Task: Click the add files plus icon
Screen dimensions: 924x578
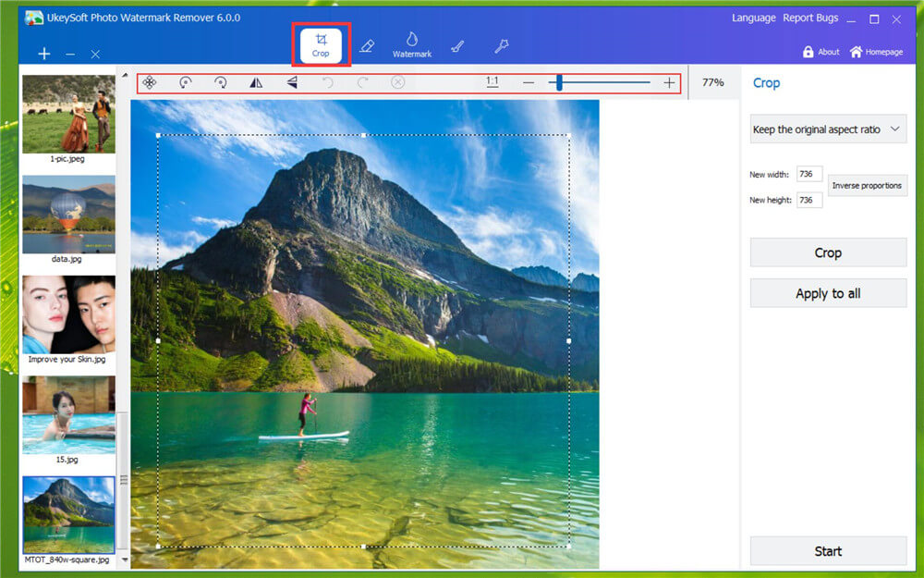Action: (44, 55)
